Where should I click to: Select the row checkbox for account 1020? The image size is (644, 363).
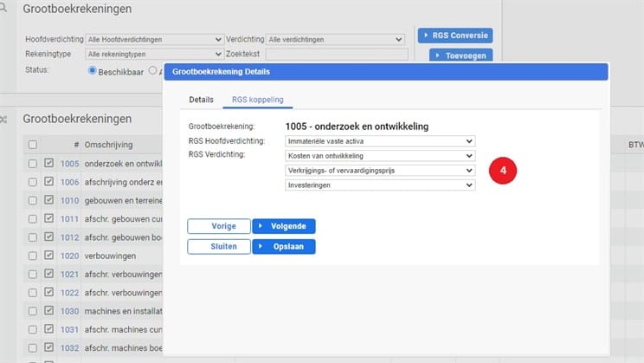(x=32, y=256)
